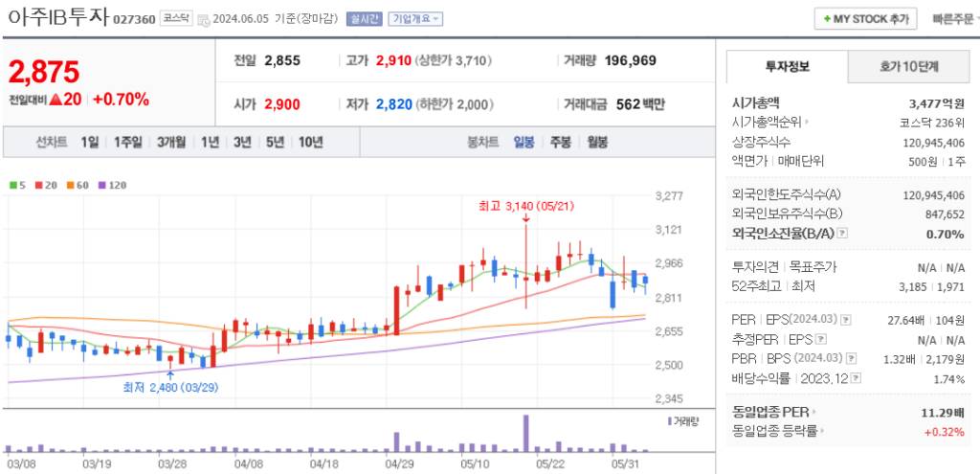The width and height of the screenshot is (980, 474).
Task: Click the 코스닥 market badge
Action: click(176, 19)
